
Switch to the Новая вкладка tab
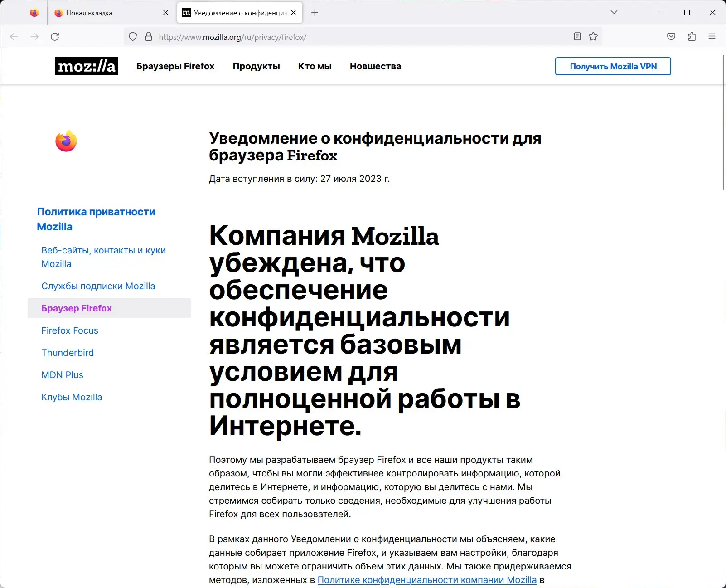click(x=111, y=13)
